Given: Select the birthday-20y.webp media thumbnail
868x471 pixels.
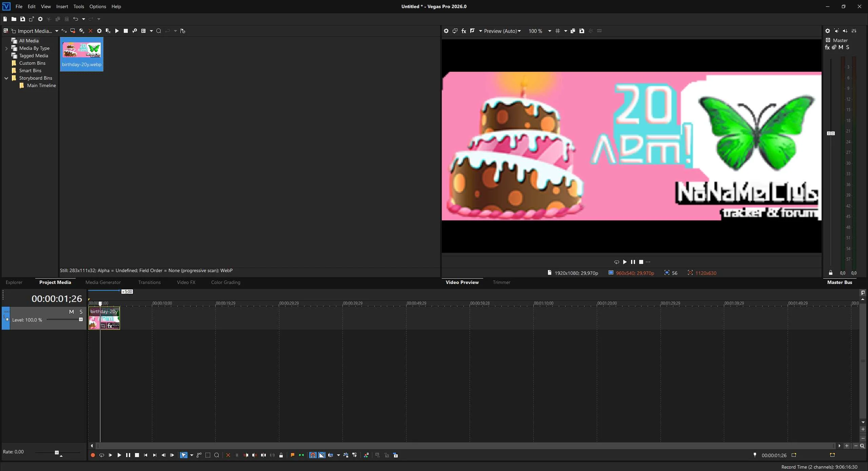Looking at the screenshot, I should click(x=82, y=54).
